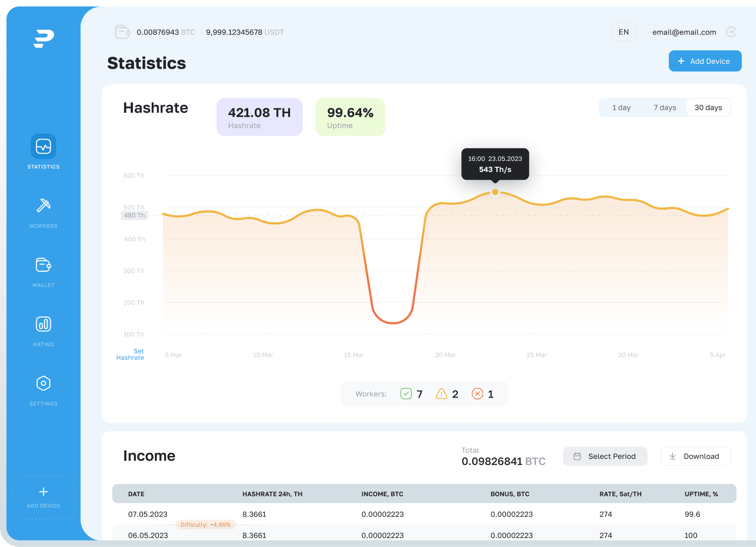Select the 30 days range
Screen dimensions: 756x547
(708, 108)
